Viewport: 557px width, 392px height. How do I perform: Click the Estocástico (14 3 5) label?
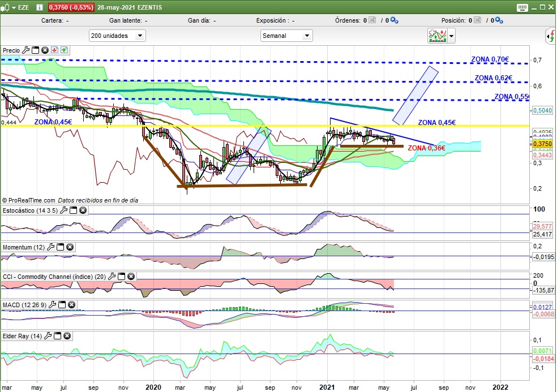click(x=30, y=210)
